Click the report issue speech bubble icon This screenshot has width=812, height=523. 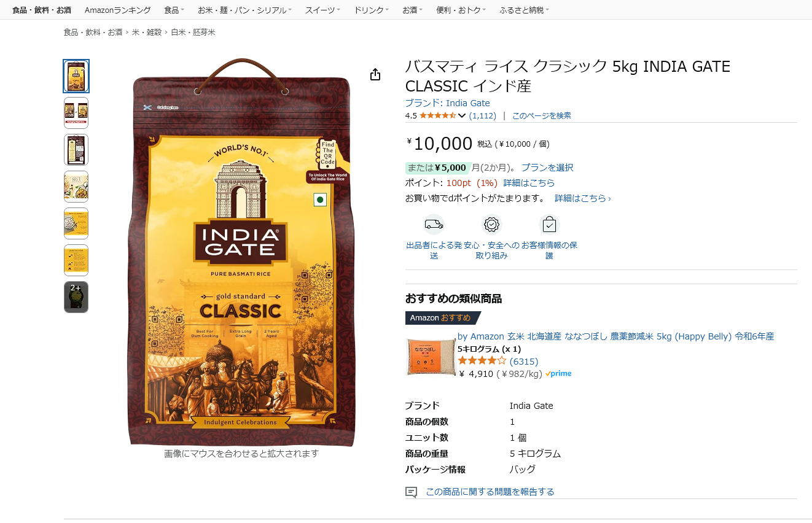pyautogui.click(x=412, y=492)
